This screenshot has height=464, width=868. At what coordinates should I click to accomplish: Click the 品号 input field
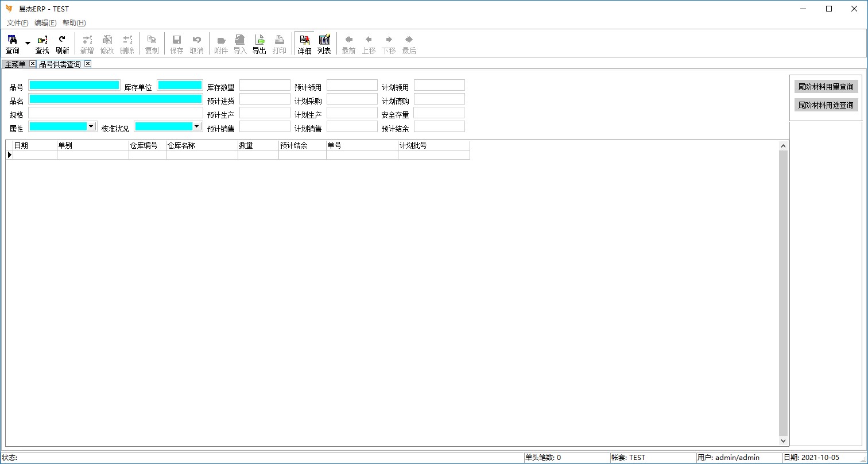pos(74,85)
